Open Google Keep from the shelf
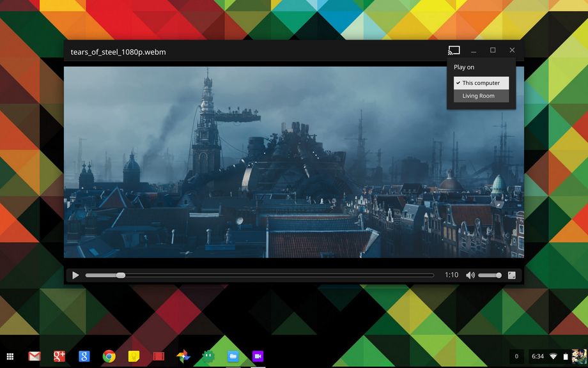Viewport: 588px width, 368px height. [134, 356]
